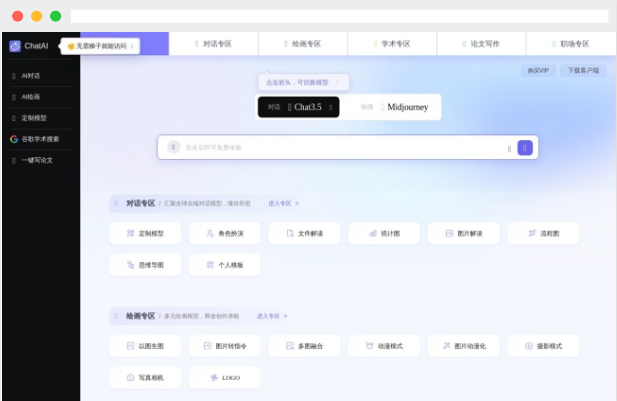This screenshot has height=401, width=617.
Task: Click the purple send button in the input box
Action: [525, 148]
